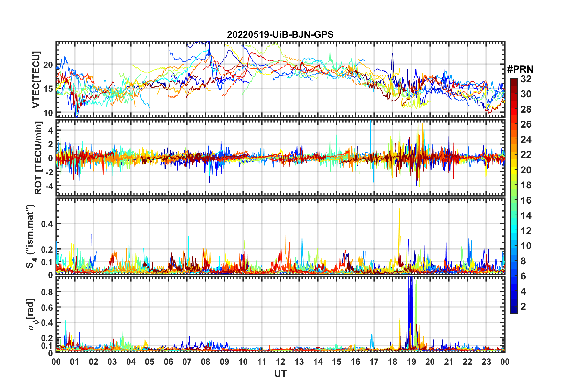The image size is (561, 392).
Task: Click the VTEC[TECU] y-axis label
Action: 36,80
